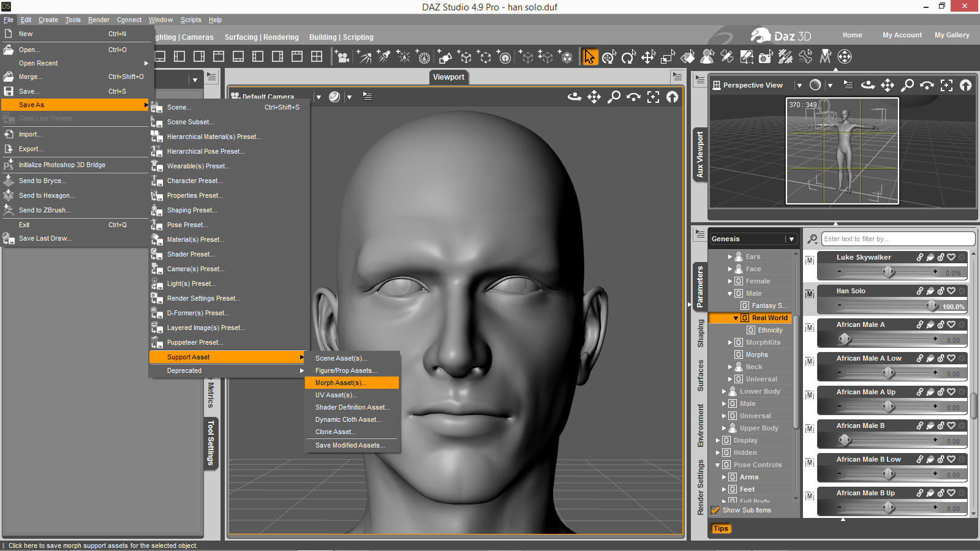The image size is (980, 551).
Task: Orbit the main viewport camera
Action: 575,97
